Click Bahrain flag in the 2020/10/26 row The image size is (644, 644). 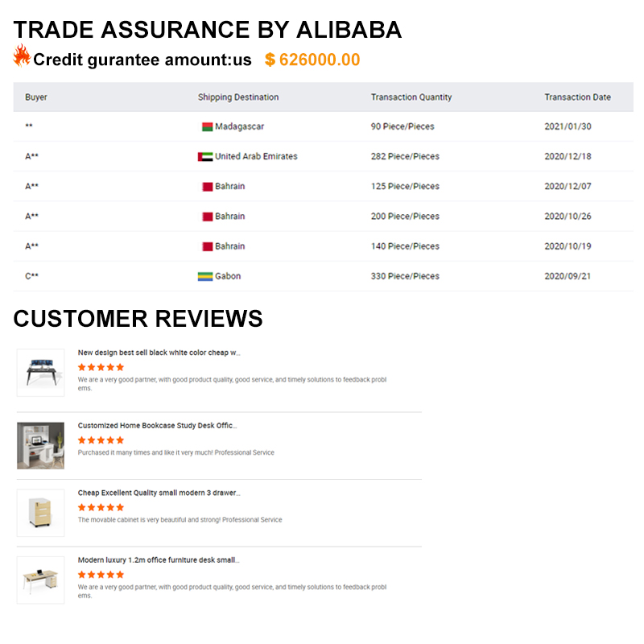(x=207, y=217)
